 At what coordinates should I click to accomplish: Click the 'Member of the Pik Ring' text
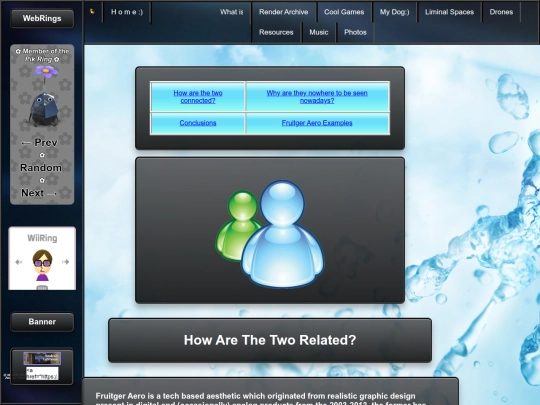click(x=42, y=55)
